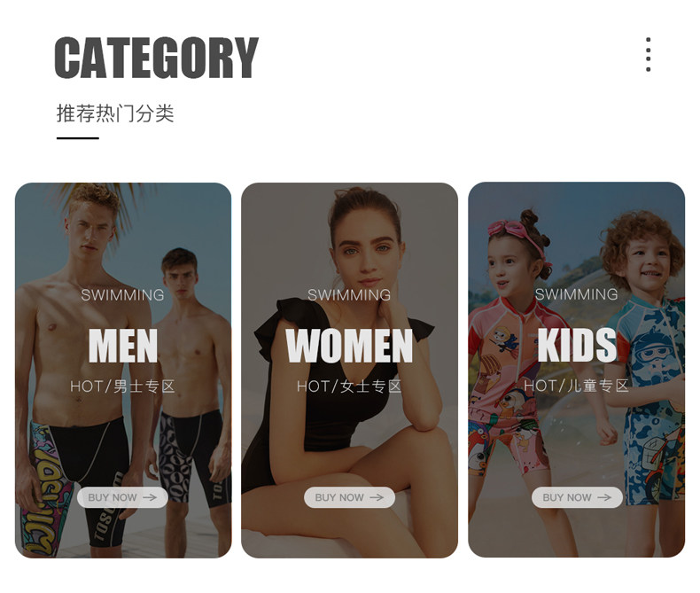The width and height of the screenshot is (700, 593).
Task: Open the KIDS swimming category card
Action: pos(576,370)
